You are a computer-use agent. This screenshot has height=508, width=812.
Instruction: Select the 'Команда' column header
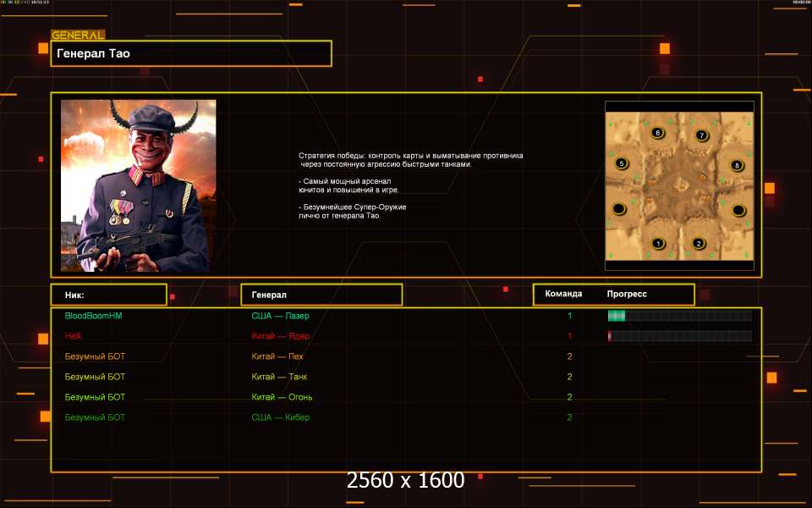tap(563, 294)
